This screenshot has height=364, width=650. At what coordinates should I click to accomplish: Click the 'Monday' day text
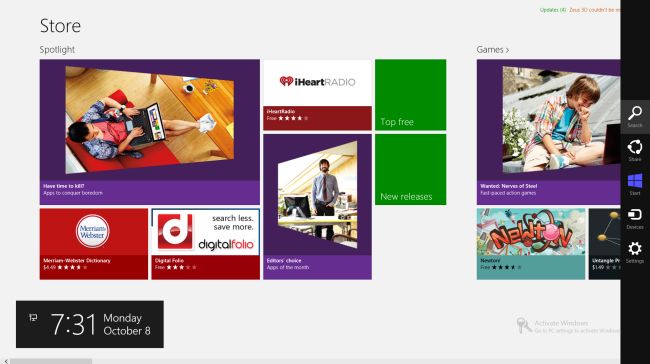[x=122, y=318]
